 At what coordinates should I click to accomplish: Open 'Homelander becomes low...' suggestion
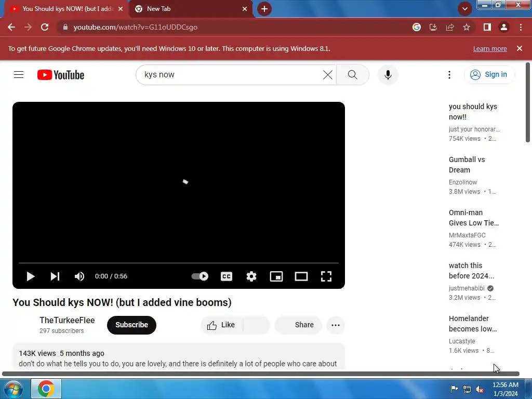pyautogui.click(x=473, y=324)
